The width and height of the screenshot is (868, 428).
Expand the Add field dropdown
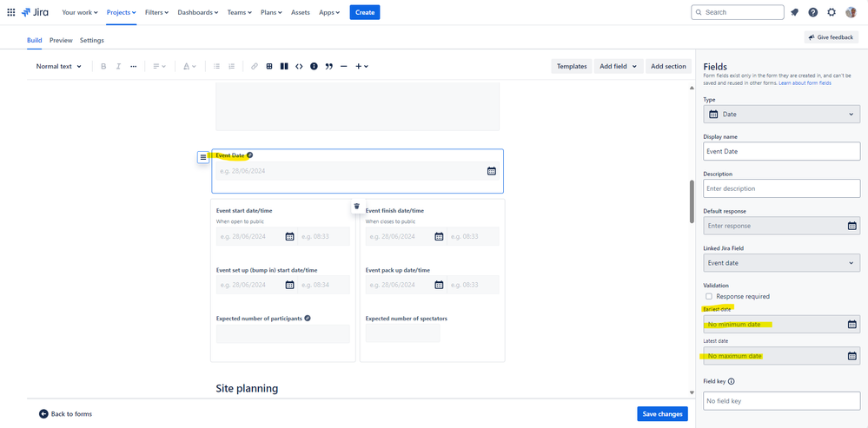pos(619,66)
